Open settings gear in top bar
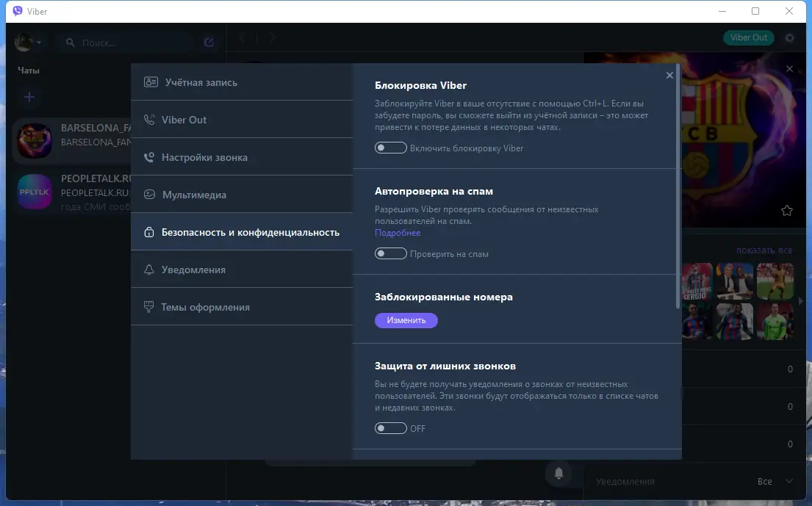Viewport: 812px width, 506px height. pos(789,37)
